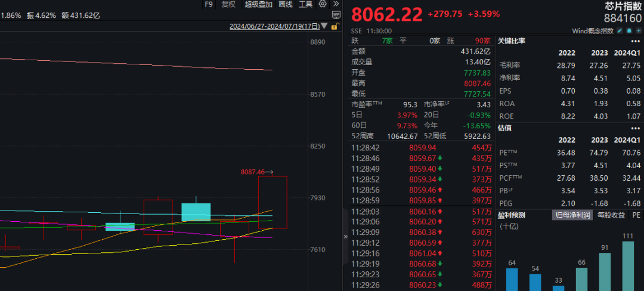Open the 超级叠加 overlay menu
Image resolution: width=644 pixels, height=291 pixels.
pyautogui.click(x=259, y=4)
